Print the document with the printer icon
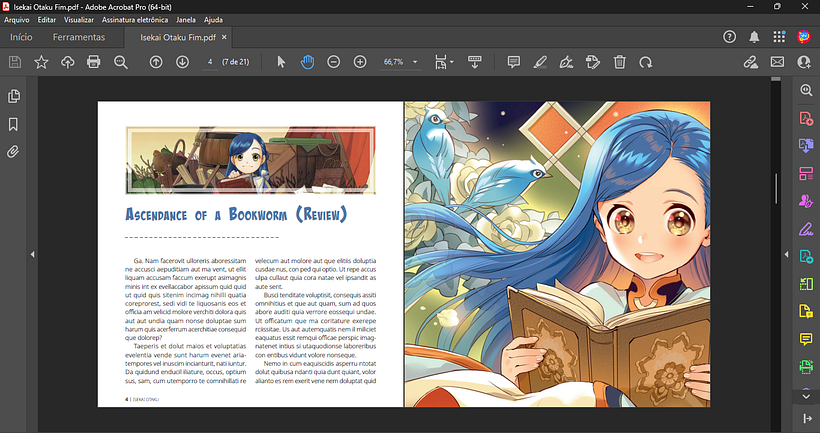Screen dimensions: 820x433 click(94, 62)
